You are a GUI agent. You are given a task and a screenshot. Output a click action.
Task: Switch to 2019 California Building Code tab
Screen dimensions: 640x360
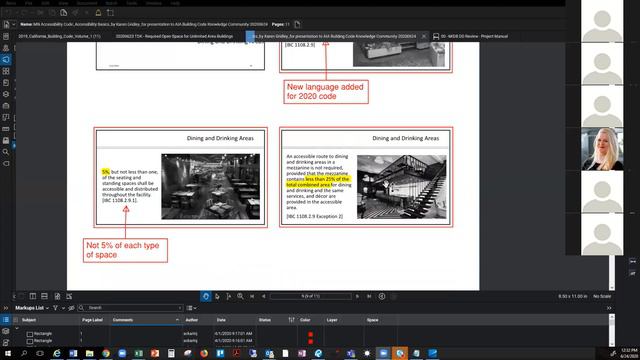pos(60,36)
